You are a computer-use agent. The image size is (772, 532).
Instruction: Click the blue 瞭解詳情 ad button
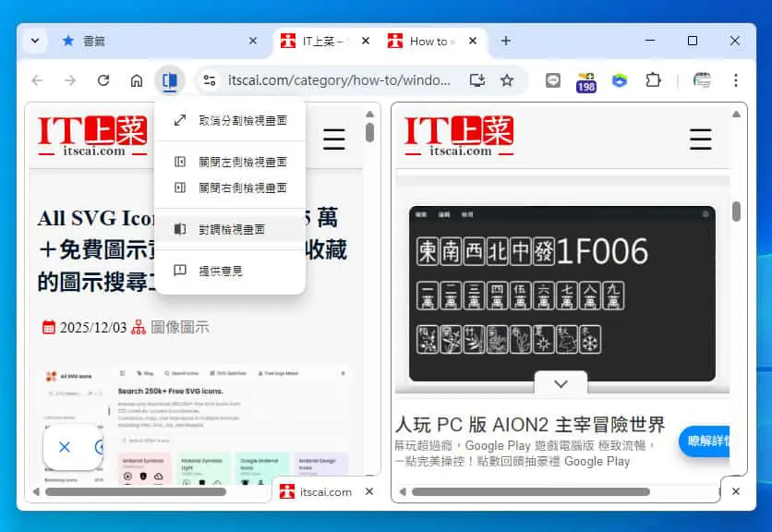click(x=704, y=441)
